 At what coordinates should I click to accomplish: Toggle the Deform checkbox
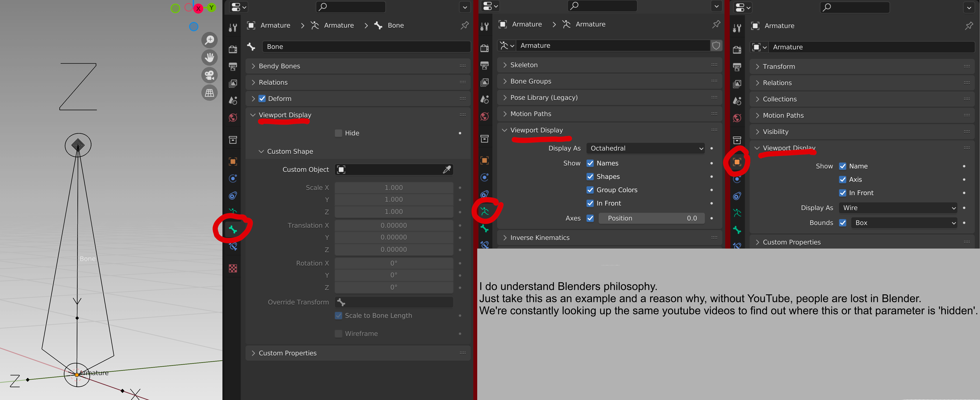pyautogui.click(x=262, y=98)
